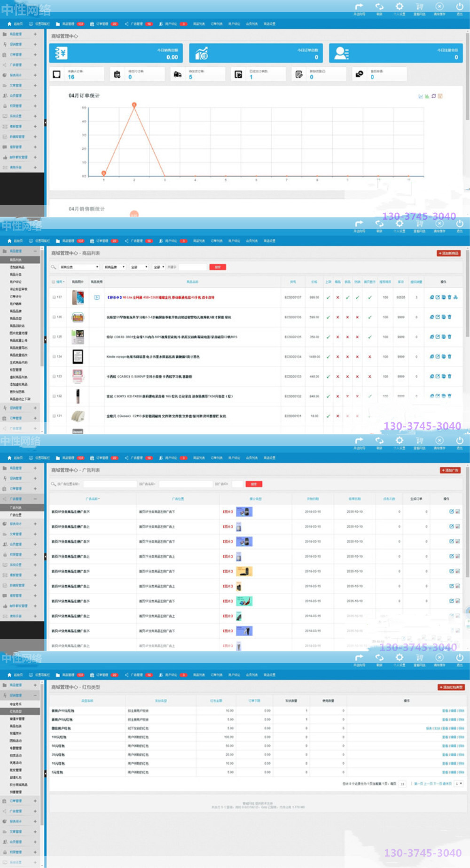The image size is (470, 868).
Task: Open the Kindle voyage product name link
Action: point(153,357)
